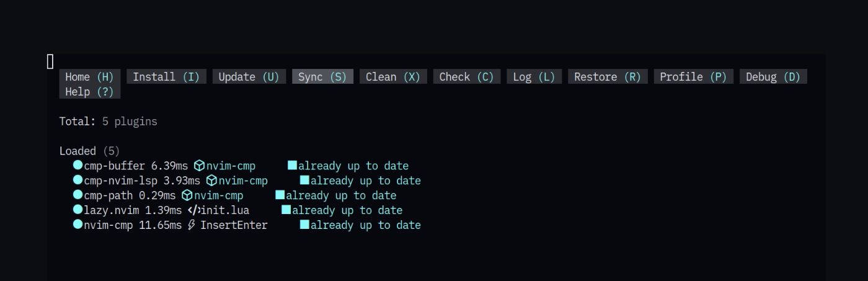This screenshot has width=868, height=281.
Task: Click 'already up to date' for cmp-nvim-lsp
Action: [366, 181]
